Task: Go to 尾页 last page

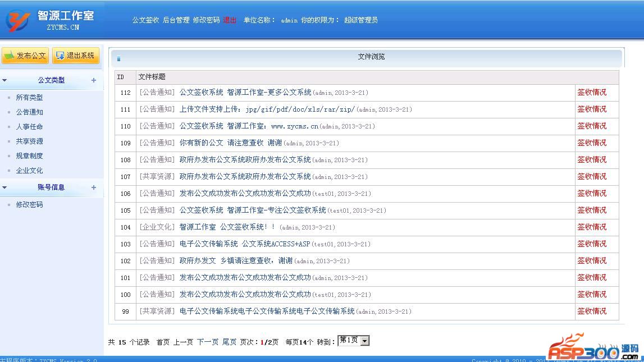Action: (229, 342)
